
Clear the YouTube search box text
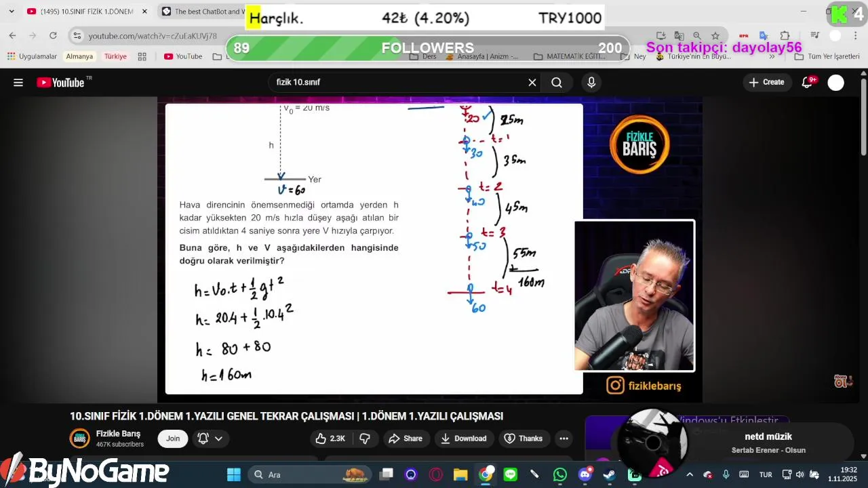532,83
